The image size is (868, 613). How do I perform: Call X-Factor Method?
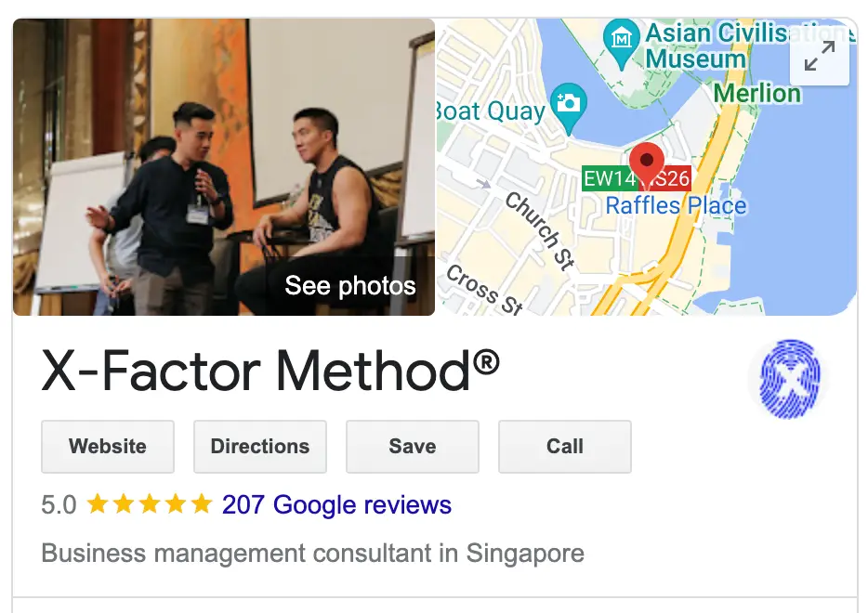565,447
